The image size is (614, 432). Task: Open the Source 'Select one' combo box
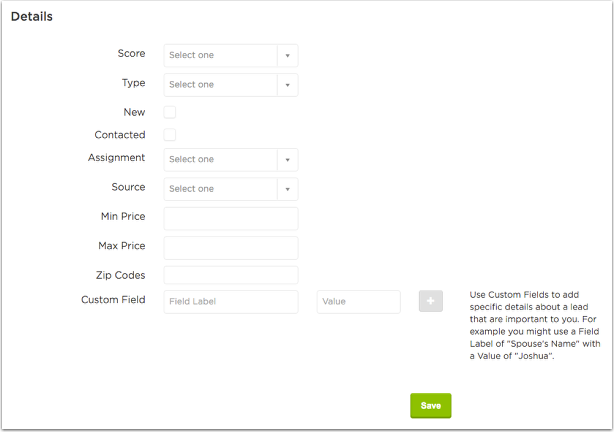[x=231, y=189]
